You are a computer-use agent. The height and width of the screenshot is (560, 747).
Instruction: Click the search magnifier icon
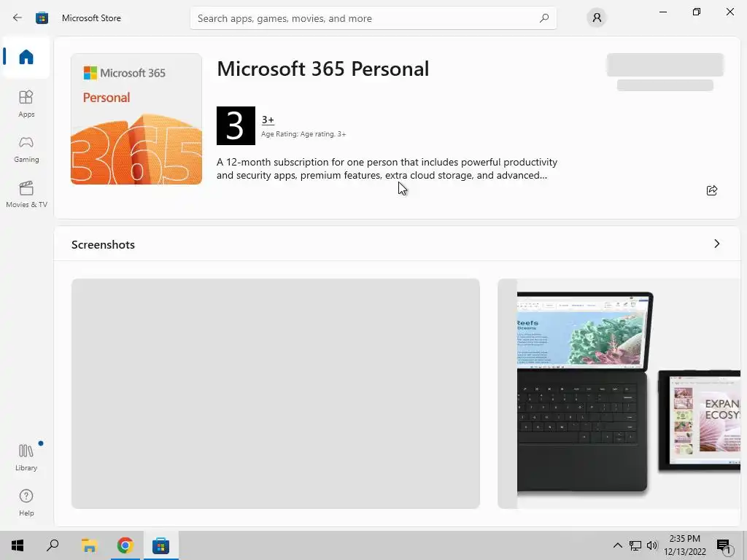[x=544, y=18]
